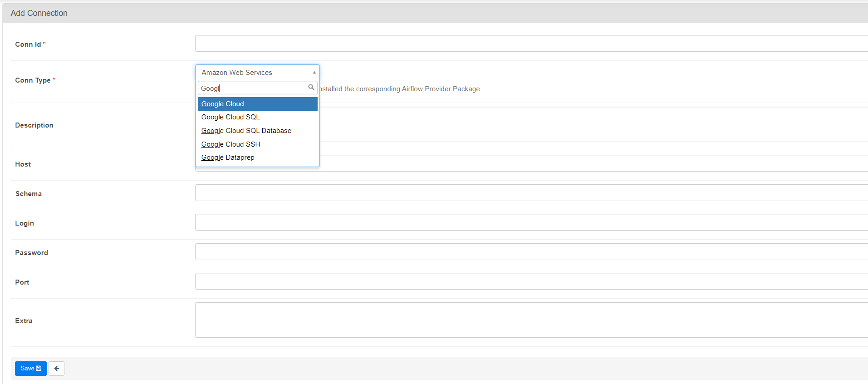This screenshot has width=868, height=384.
Task: Select Google Cloud SQL option
Action: (257, 117)
